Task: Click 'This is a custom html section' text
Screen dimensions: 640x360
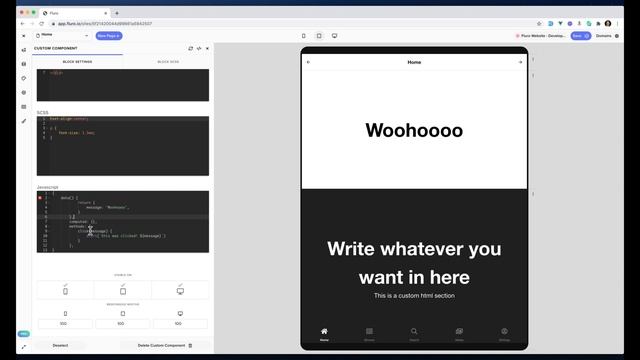Action: tap(414, 296)
